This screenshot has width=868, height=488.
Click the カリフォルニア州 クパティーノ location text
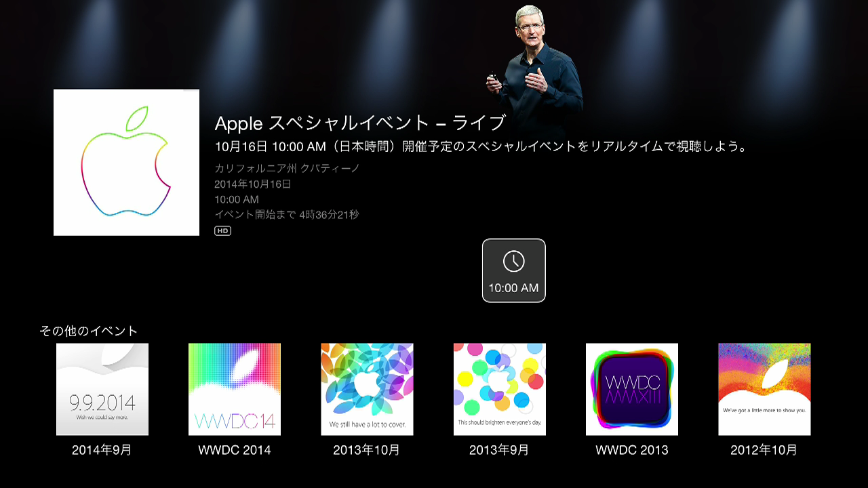click(287, 169)
